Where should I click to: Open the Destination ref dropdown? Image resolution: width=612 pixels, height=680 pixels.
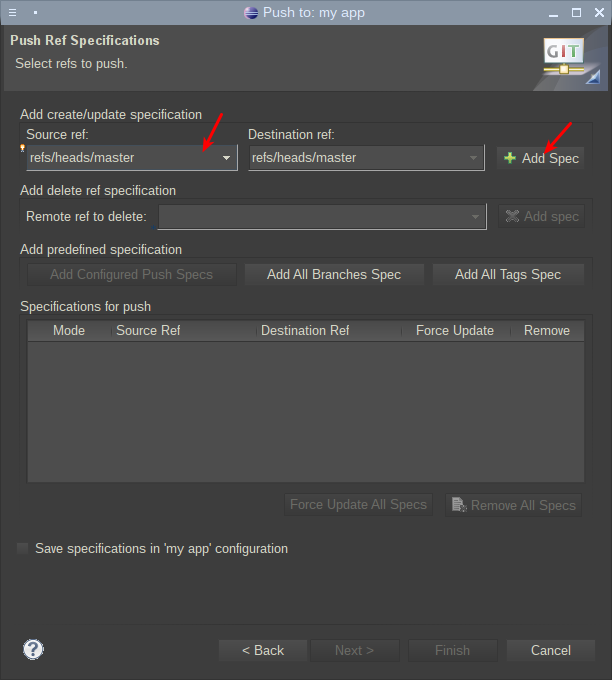click(366, 158)
